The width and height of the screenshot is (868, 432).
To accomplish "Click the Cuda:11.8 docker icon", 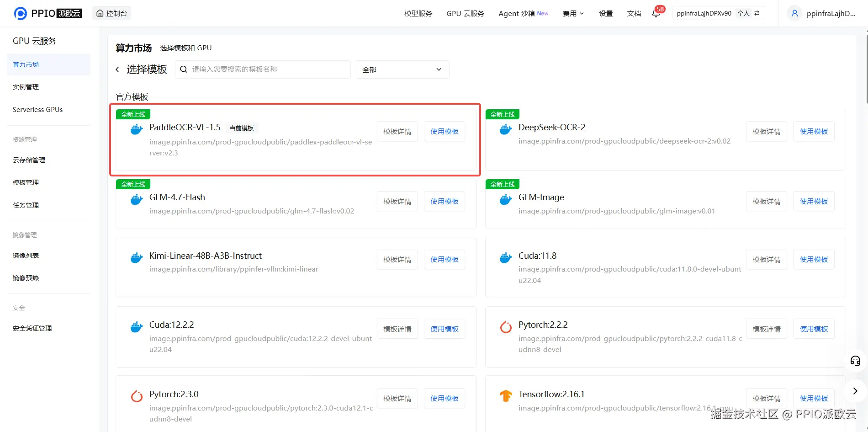I will point(506,258).
